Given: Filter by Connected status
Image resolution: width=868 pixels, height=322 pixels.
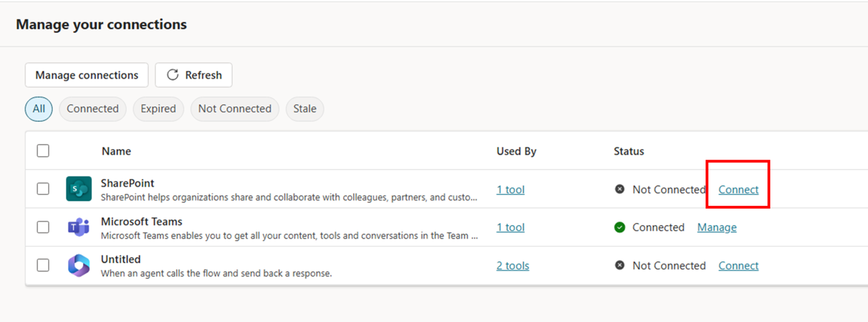Looking at the screenshot, I should pyautogui.click(x=93, y=109).
